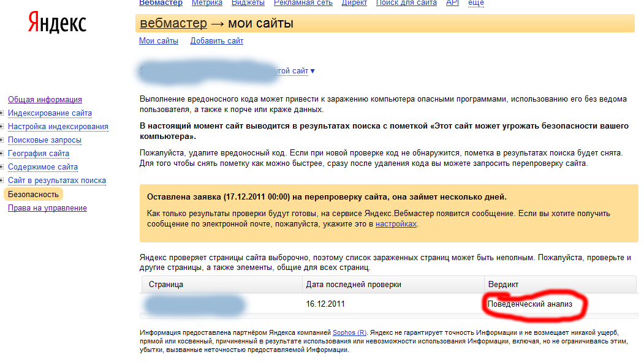Open Содержимое сайта in the sidebar

[43, 167]
